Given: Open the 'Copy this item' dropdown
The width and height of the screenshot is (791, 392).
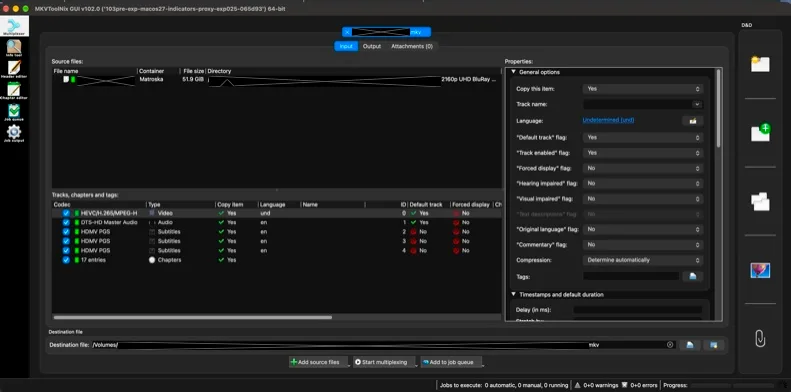Looking at the screenshot, I should pyautogui.click(x=643, y=89).
